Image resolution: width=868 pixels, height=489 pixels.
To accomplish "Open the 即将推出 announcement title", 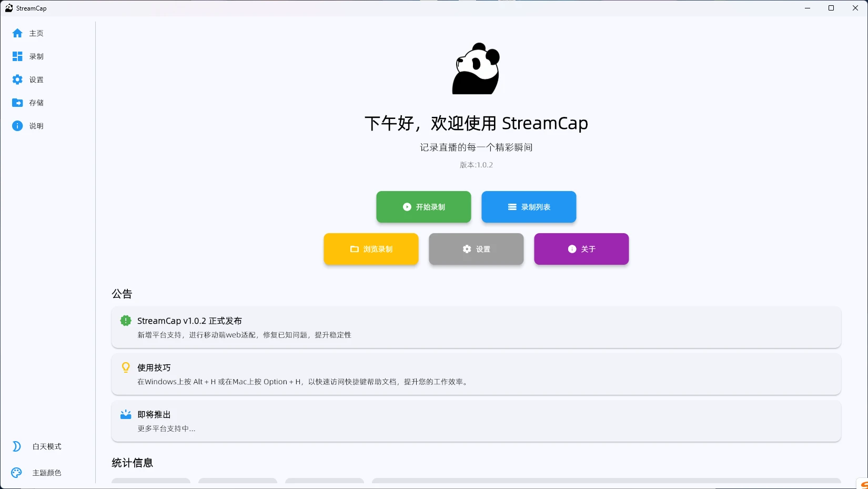I will [154, 414].
